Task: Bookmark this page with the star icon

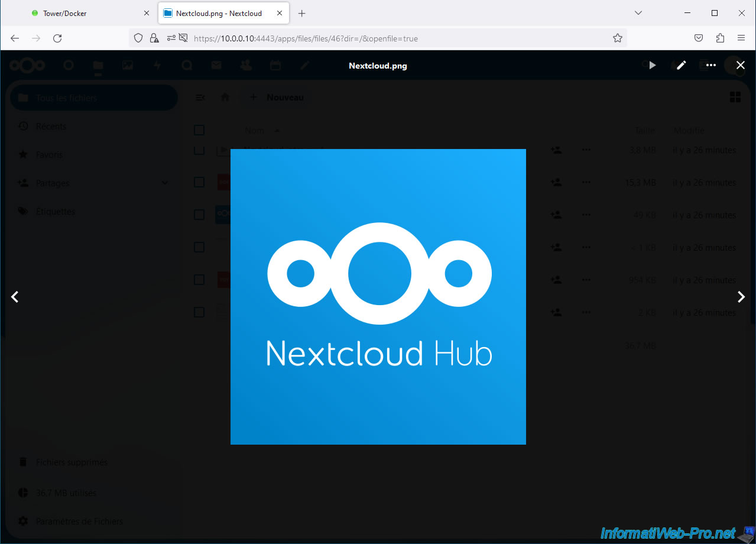Action: (618, 38)
